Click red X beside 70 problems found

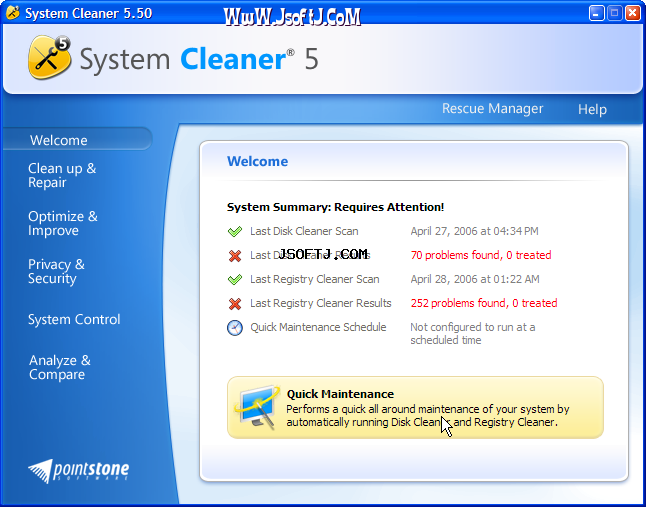pos(235,256)
